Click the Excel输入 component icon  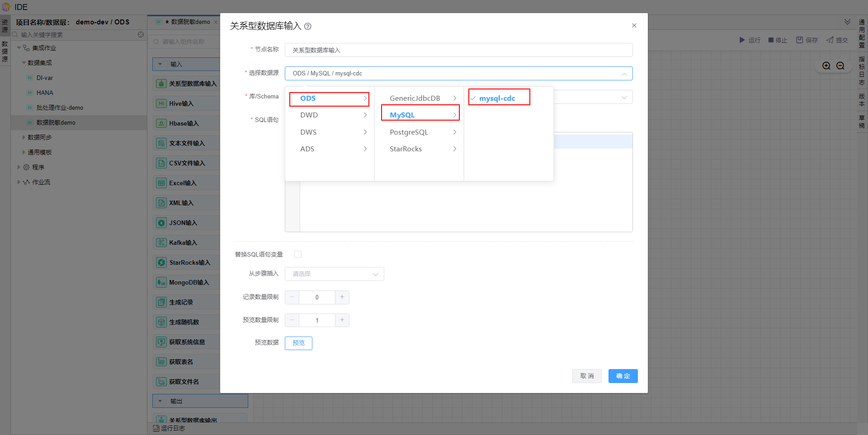pos(161,183)
